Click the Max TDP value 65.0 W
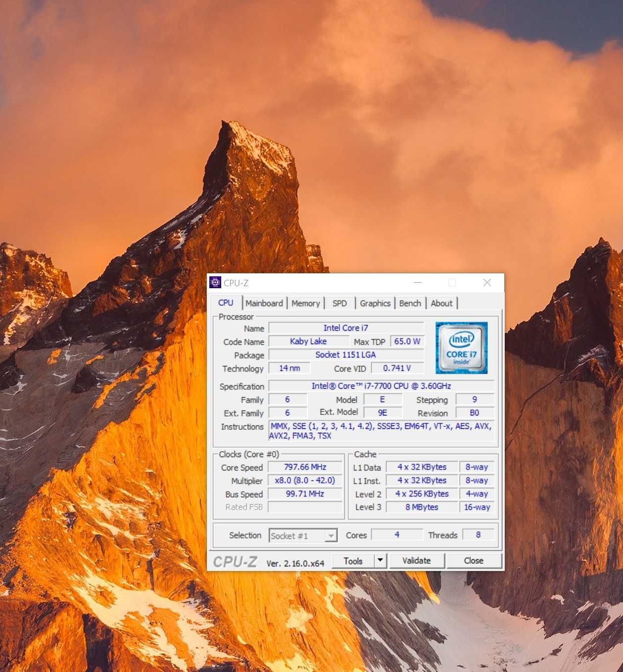This screenshot has height=672, width=623. [x=407, y=341]
